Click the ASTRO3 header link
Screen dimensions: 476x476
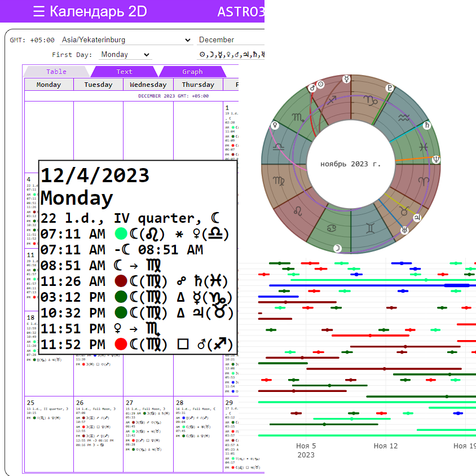tap(240, 12)
